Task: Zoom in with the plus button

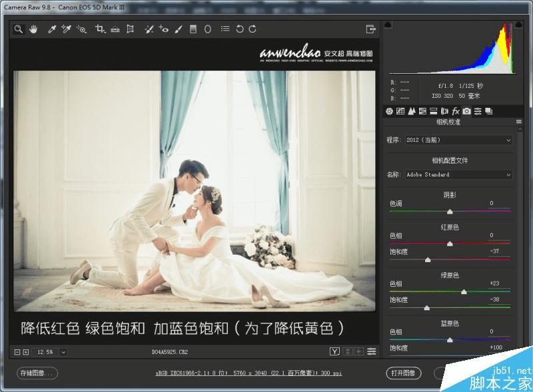Action: (25, 352)
